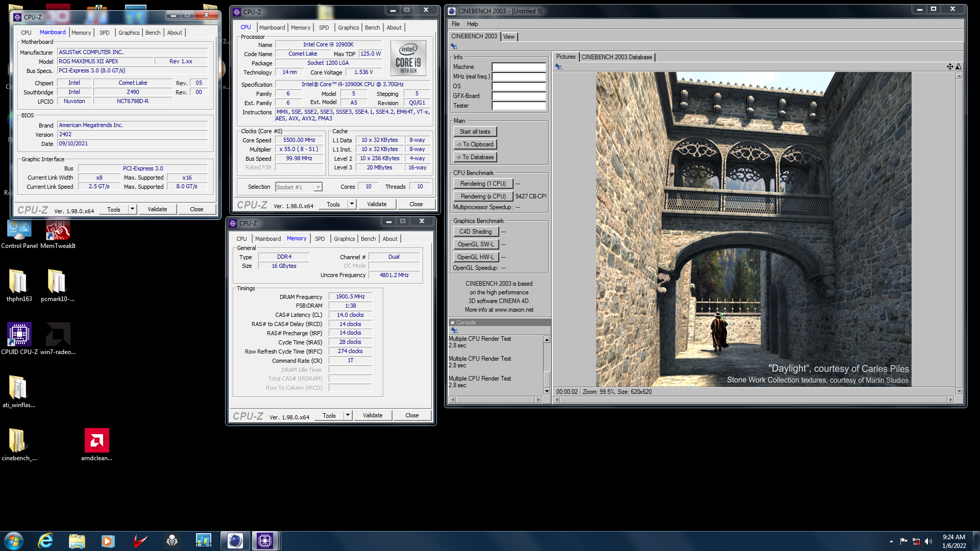Open Action Center flag tray icon
Screen dimensions: 980x551
pyautogui.click(x=904, y=541)
